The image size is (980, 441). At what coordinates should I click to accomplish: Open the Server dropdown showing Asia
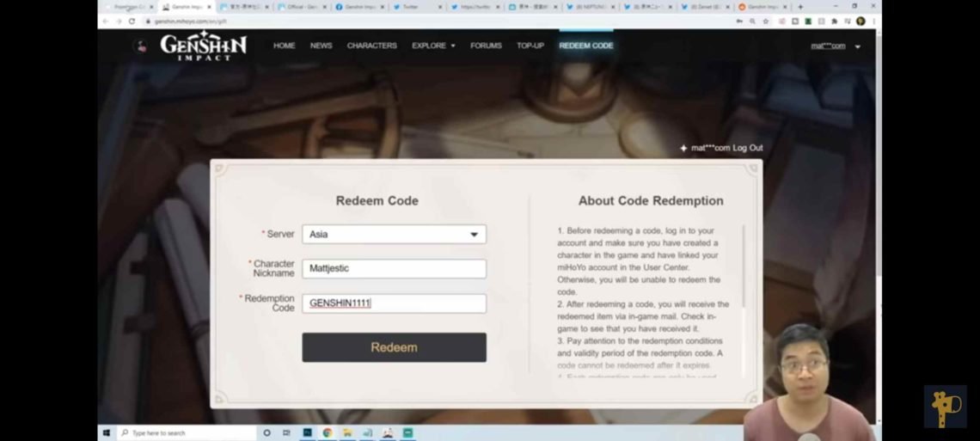(x=394, y=234)
